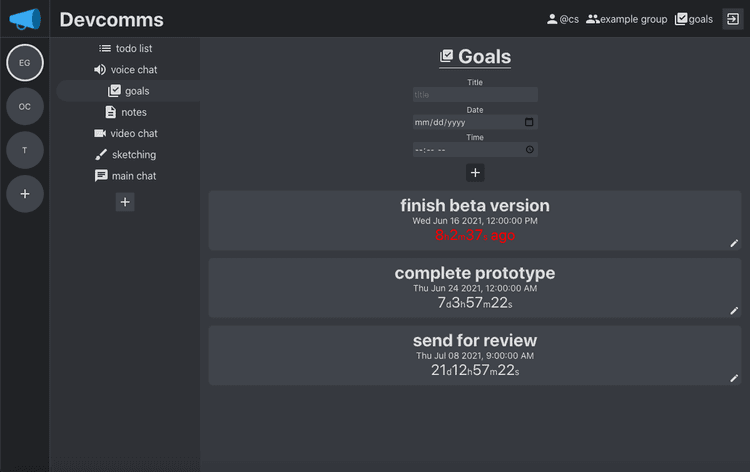Image resolution: width=750 pixels, height=472 pixels.
Task: Add a new channel below main chat
Action: (x=125, y=202)
